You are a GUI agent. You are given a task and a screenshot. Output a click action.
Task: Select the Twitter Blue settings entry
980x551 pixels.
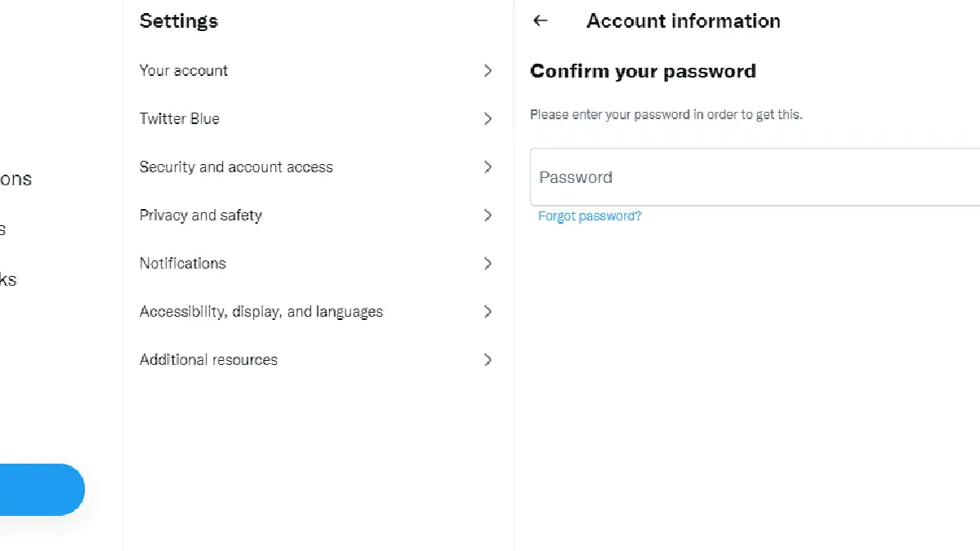tap(180, 119)
